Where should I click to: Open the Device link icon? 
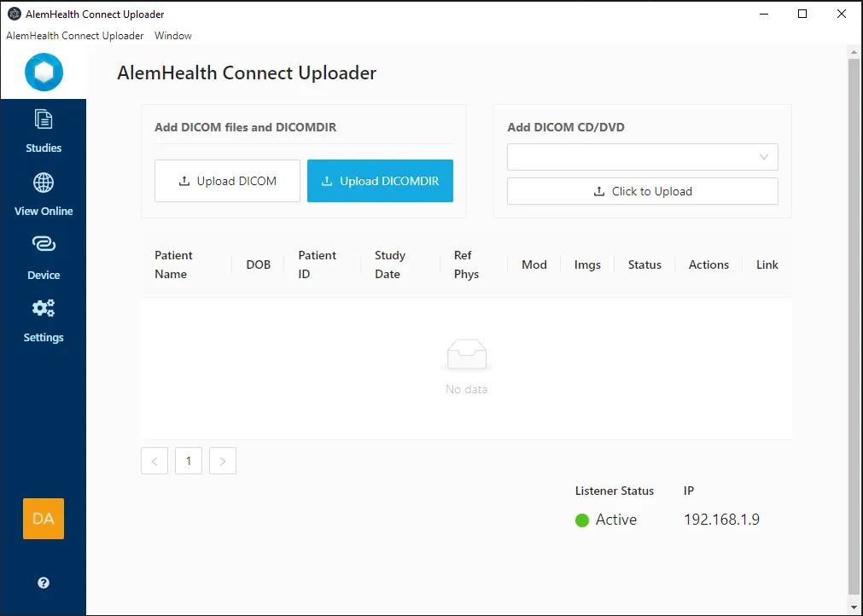coord(44,244)
